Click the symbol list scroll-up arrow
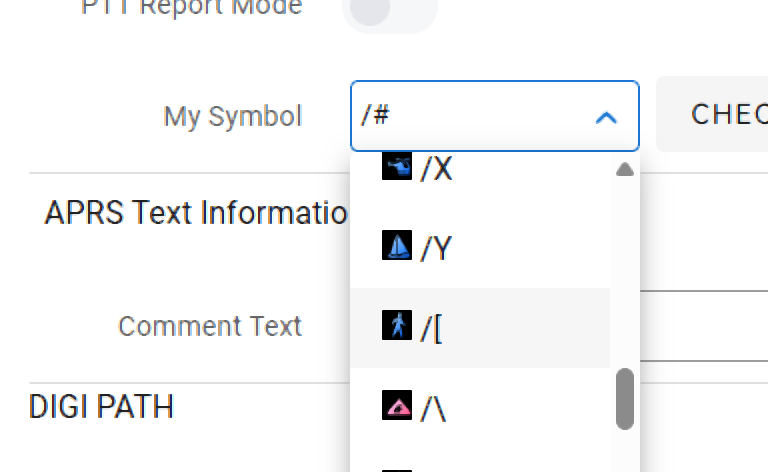This screenshot has width=768, height=472. [x=625, y=170]
